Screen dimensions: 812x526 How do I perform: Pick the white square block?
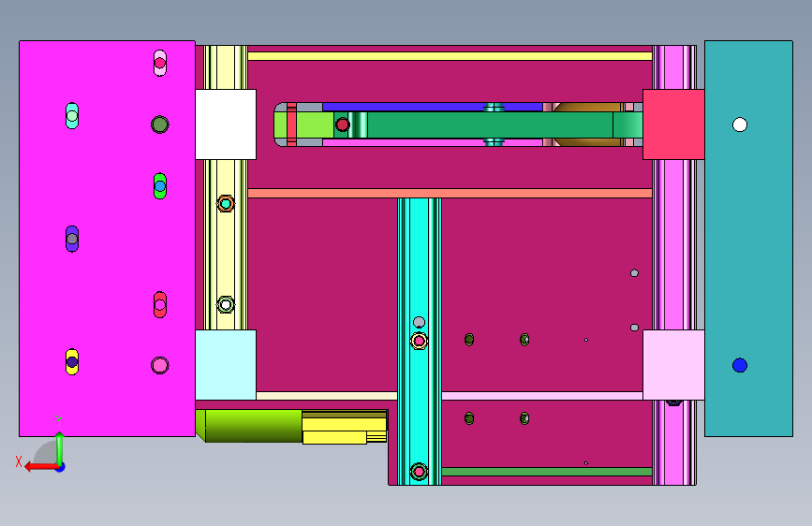click(x=226, y=124)
